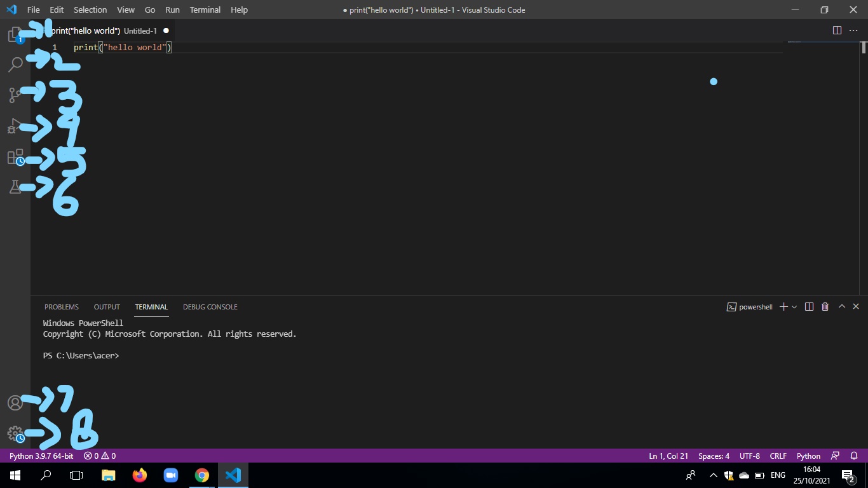Open the Accounts icon
Image resolution: width=868 pixels, height=488 pixels.
coord(15,402)
